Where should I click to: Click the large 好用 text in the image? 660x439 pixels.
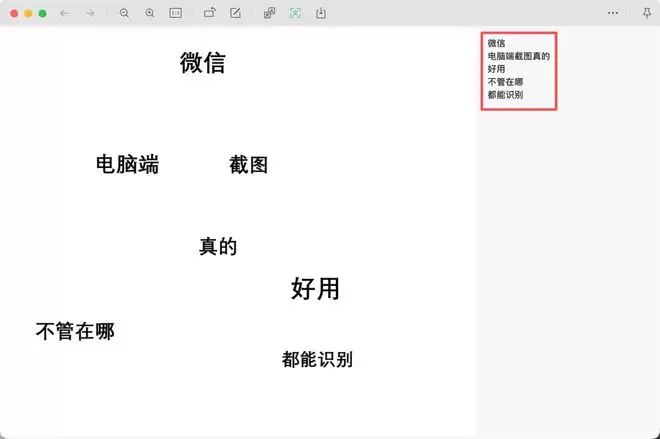[x=315, y=289]
